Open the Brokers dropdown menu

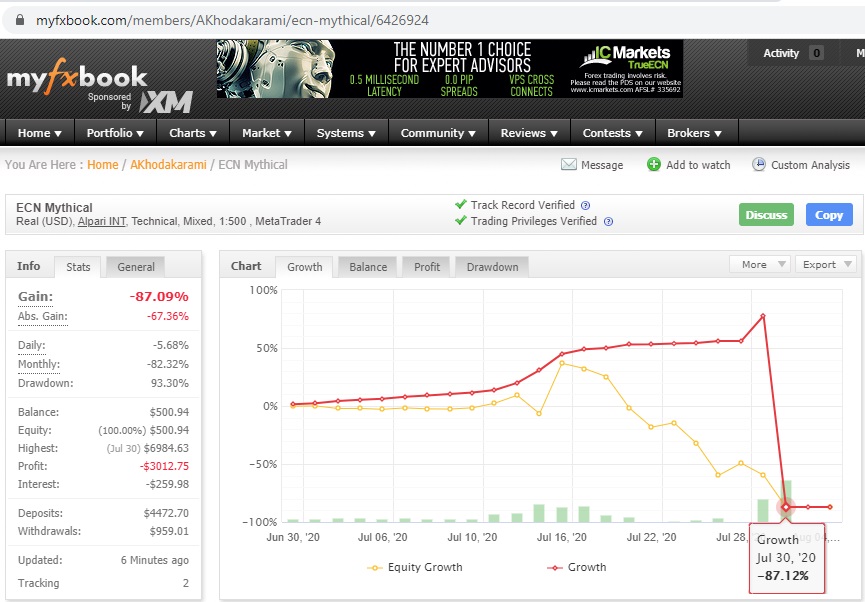click(695, 133)
